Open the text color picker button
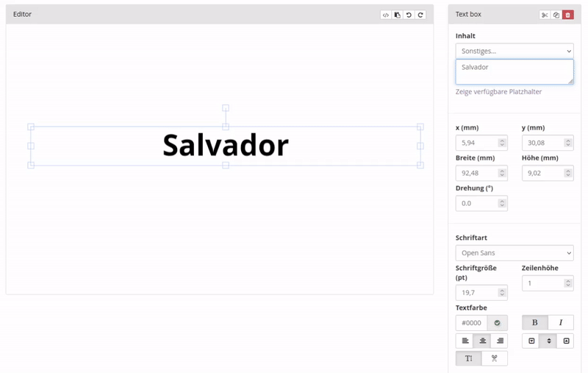The width and height of the screenshot is (588, 373). click(x=498, y=322)
